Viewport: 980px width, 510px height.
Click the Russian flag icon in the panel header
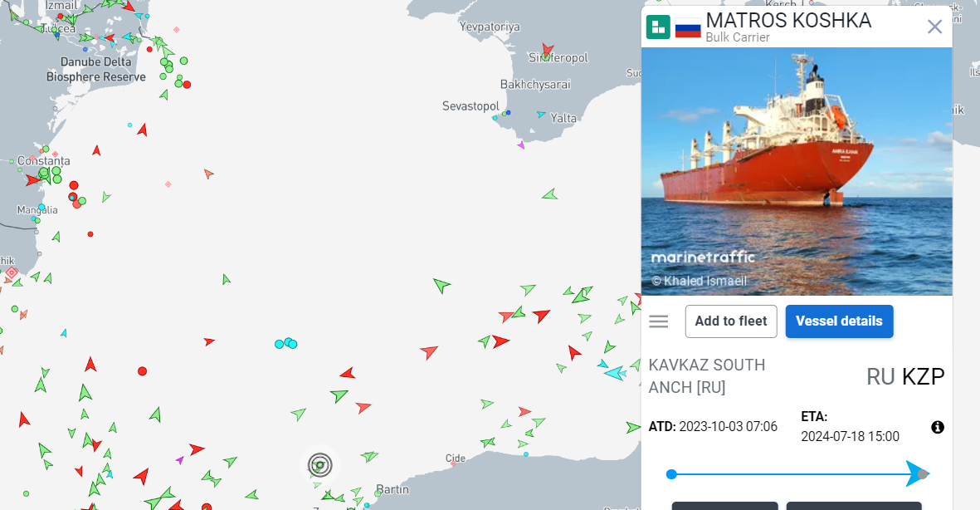[x=688, y=27]
